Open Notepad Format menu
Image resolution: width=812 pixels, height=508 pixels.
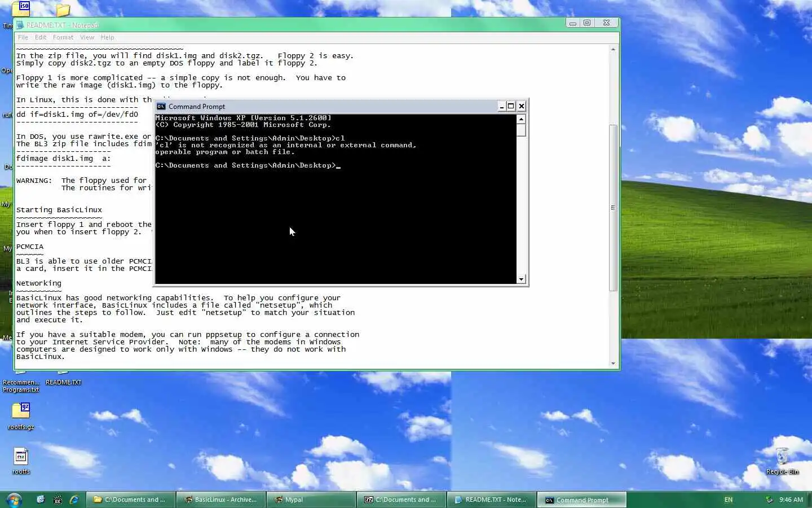coord(63,37)
